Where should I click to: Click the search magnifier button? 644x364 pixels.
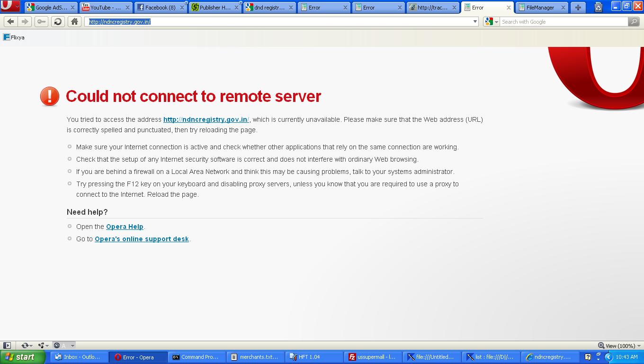[x=634, y=22]
